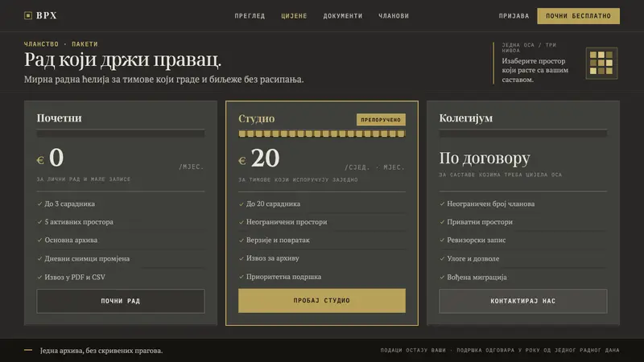Click the checkmark beside До 3 сарадника
The image size is (644, 362).
pos(39,204)
